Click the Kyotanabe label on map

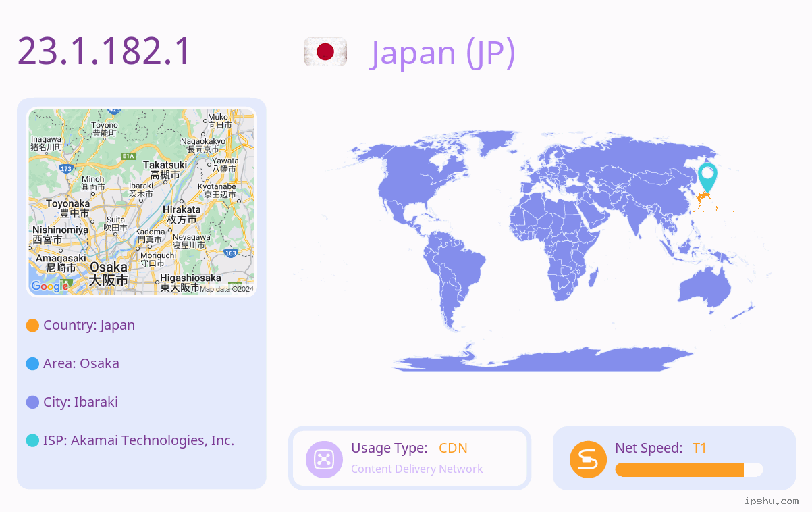point(217,190)
